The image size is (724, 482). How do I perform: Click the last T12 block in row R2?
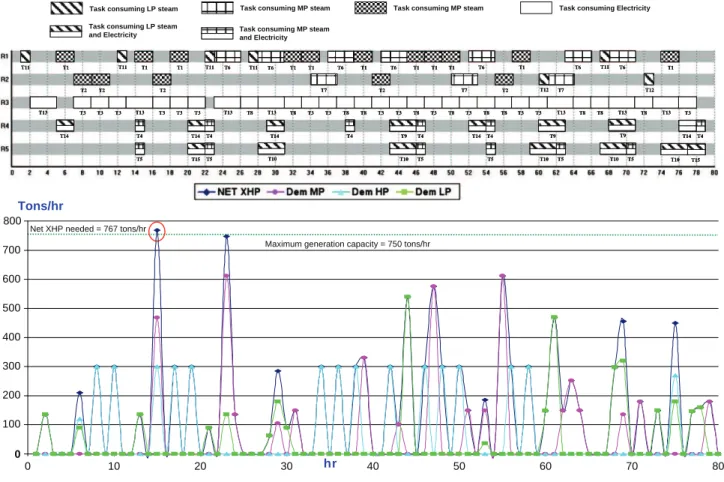pos(649,79)
